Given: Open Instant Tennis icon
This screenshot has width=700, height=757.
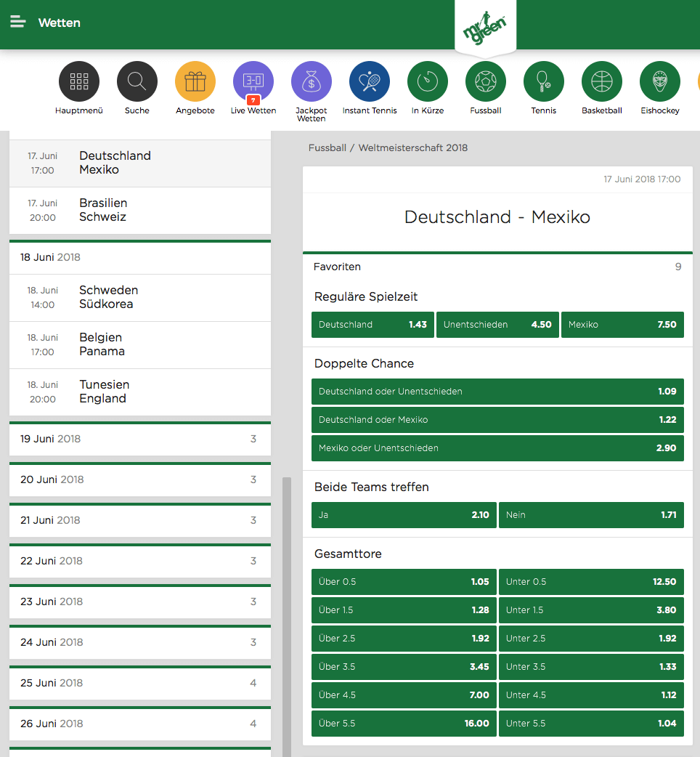Looking at the screenshot, I should 370,81.
